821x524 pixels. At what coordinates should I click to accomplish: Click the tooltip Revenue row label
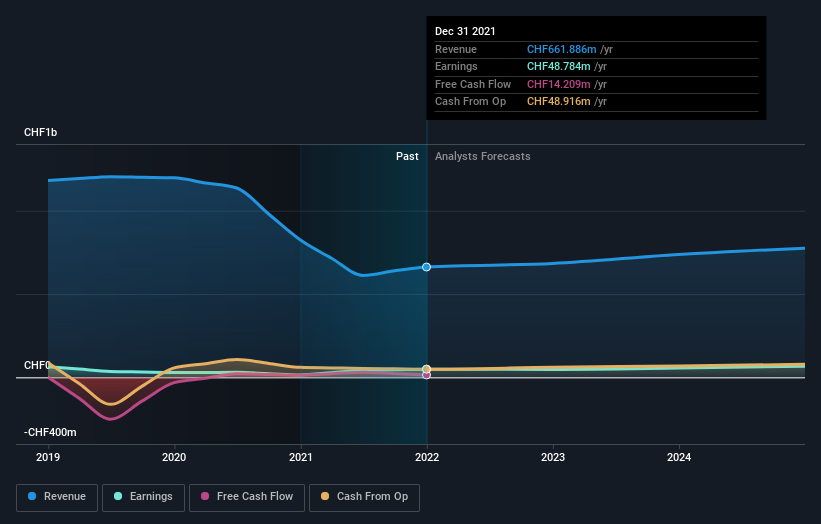click(x=456, y=49)
